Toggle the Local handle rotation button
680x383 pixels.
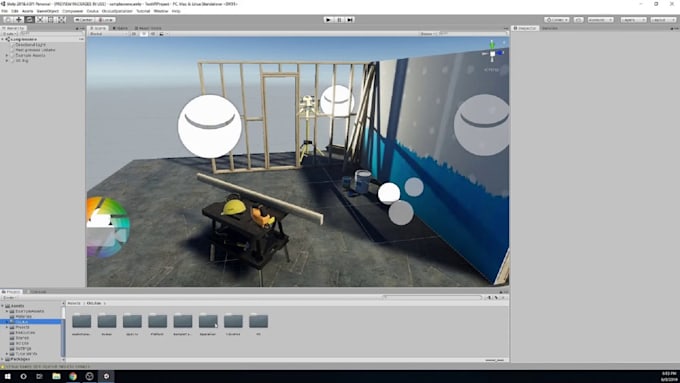tap(105, 20)
